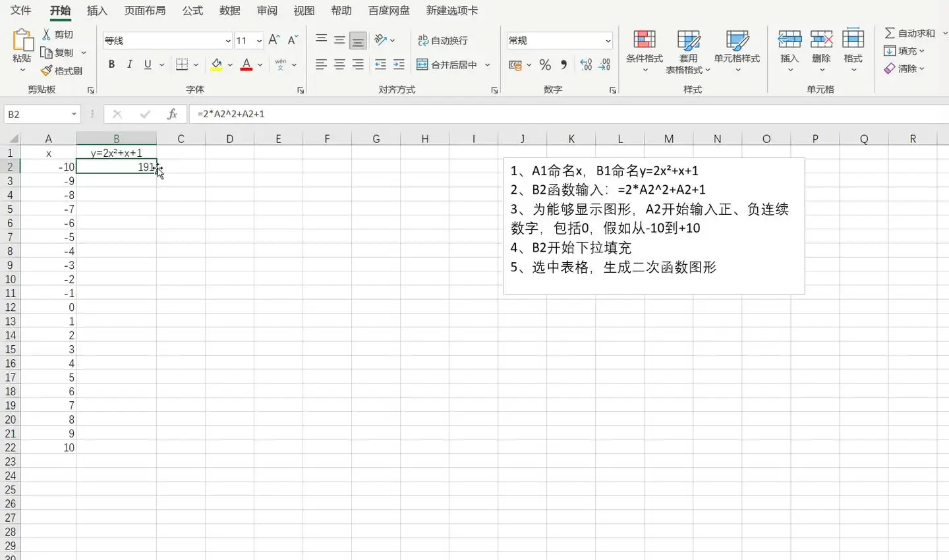Click Merge and Center (合并后居中) button
The height and width of the screenshot is (560, 949).
(447, 65)
